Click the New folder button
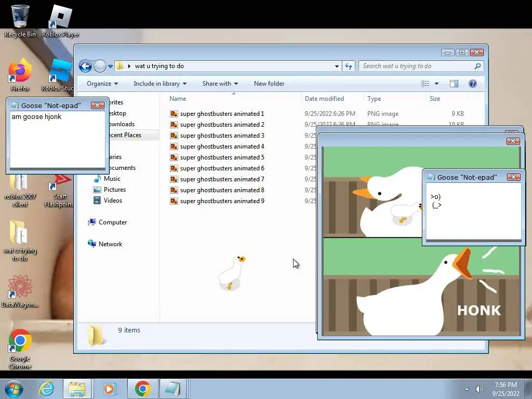532x399 pixels. tap(269, 84)
